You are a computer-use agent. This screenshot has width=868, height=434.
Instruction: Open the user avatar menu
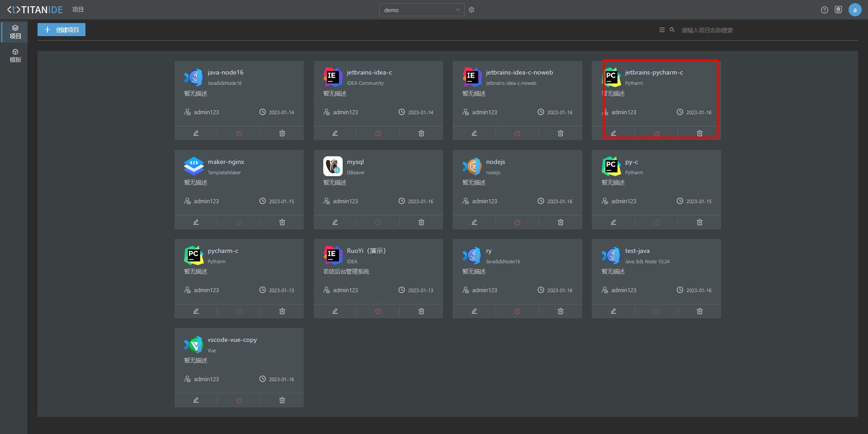(855, 10)
